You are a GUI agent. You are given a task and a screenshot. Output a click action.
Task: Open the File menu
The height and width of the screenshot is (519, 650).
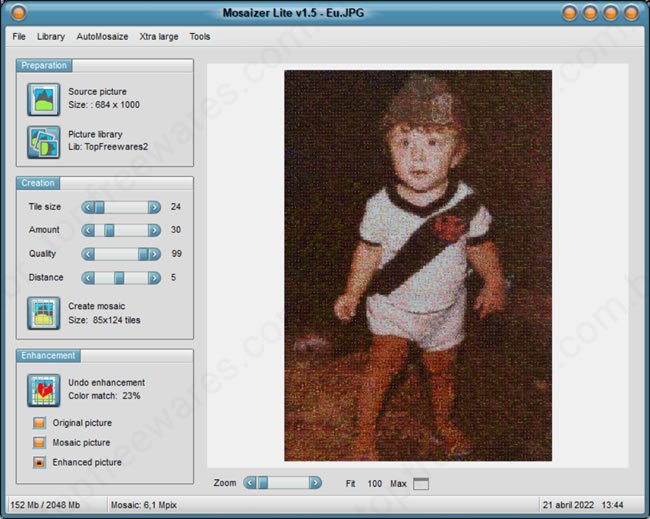pyautogui.click(x=19, y=37)
